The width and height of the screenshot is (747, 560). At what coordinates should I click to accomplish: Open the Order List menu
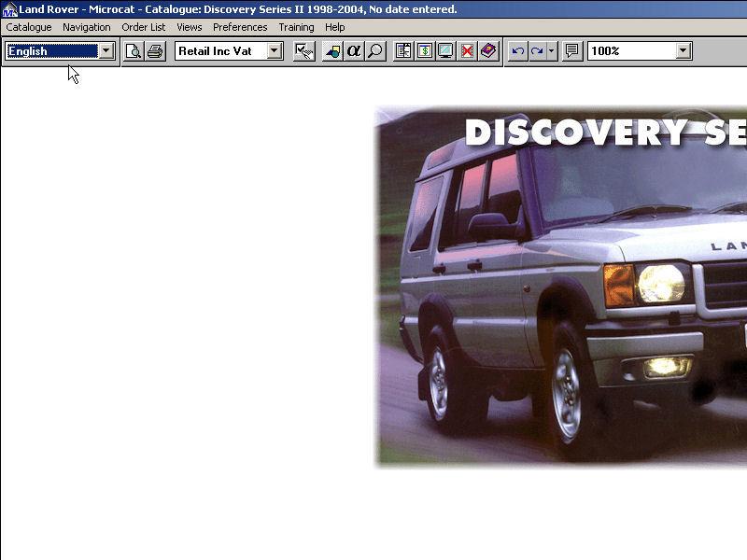143,27
